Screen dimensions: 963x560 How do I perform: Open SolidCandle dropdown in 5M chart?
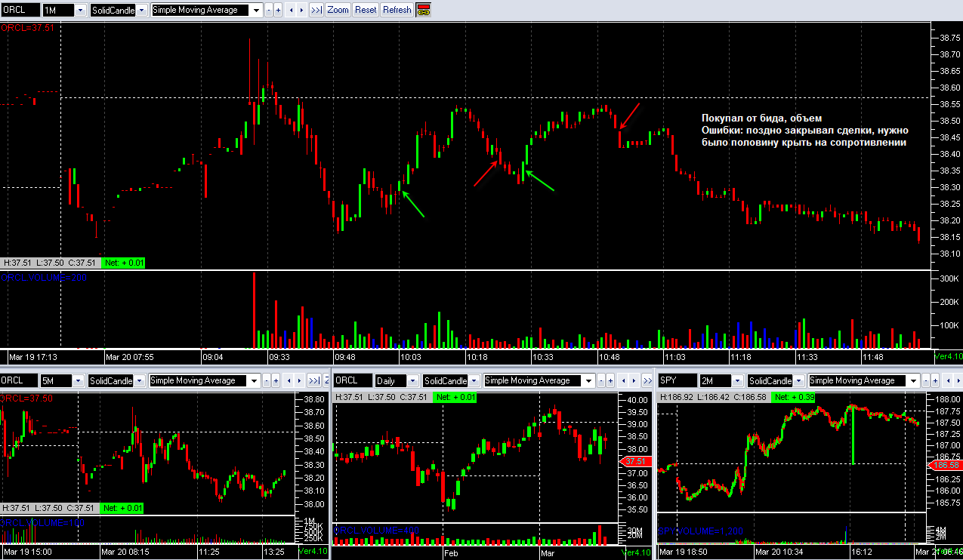point(139,380)
